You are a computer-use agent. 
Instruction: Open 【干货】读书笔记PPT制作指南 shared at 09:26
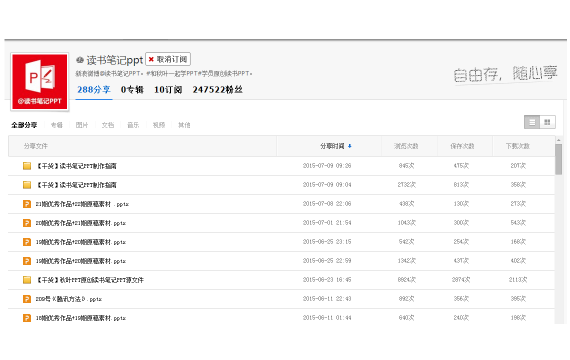[x=76, y=166]
